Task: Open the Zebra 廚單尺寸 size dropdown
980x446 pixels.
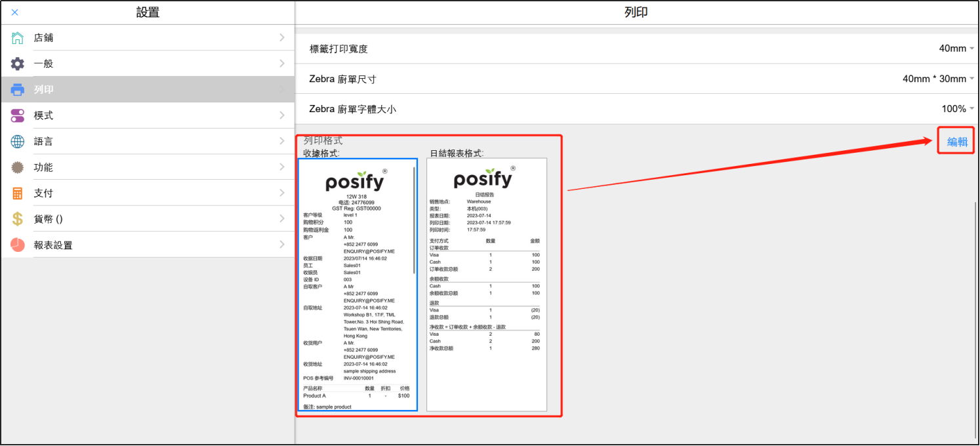Action: coord(938,79)
